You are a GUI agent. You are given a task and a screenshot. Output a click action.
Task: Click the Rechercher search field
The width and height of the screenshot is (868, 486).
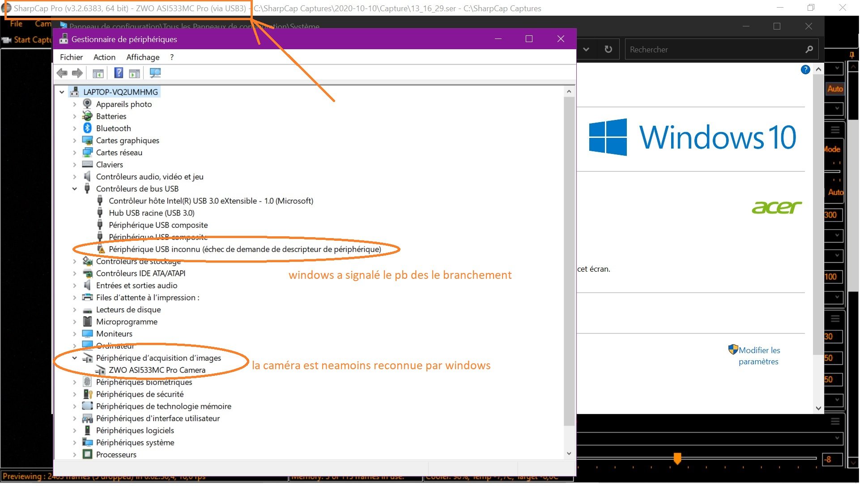click(722, 49)
